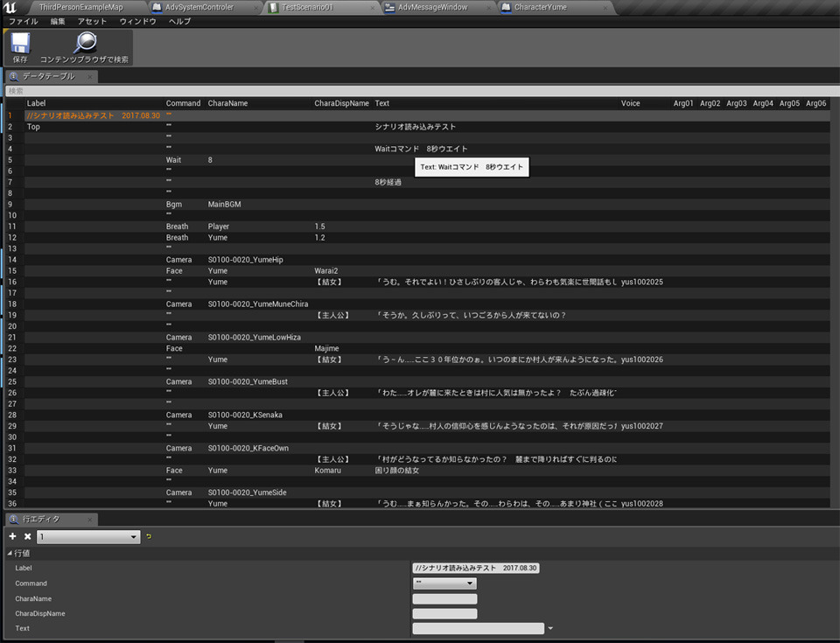This screenshot has width=840, height=643.
Task: Switch to the CharacterYume tab
Action: (541, 8)
